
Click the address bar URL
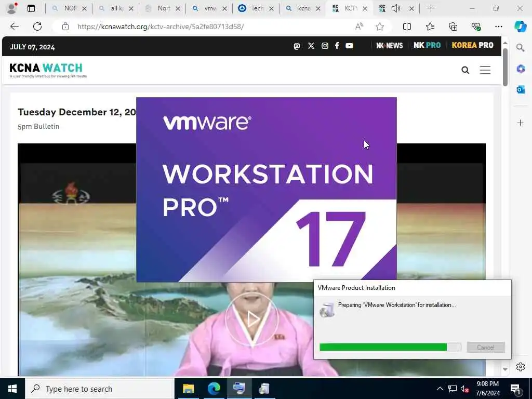coord(161,26)
